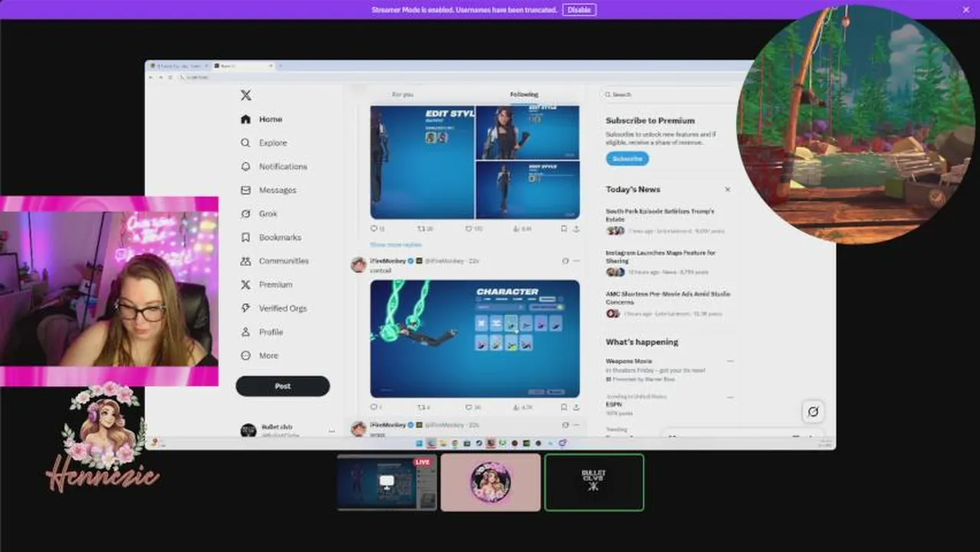
Task: Click Windows Start button in taskbar
Action: (419, 443)
